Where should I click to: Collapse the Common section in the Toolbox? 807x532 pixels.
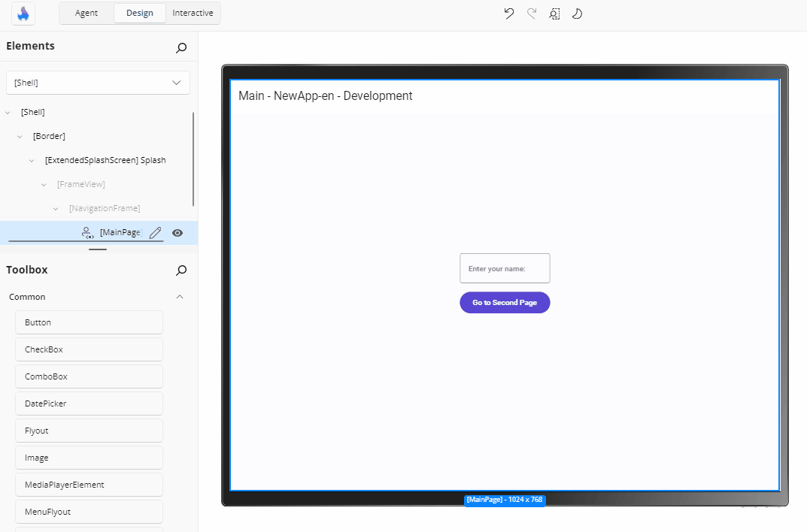pos(180,297)
